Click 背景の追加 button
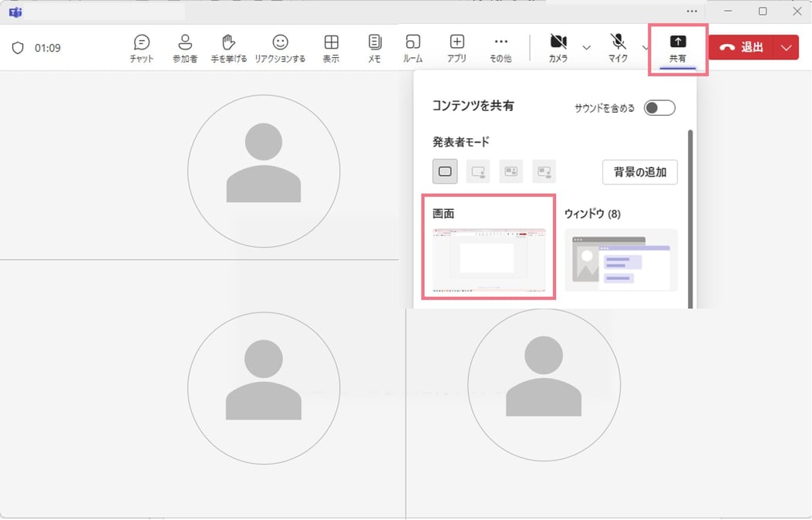This screenshot has width=812, height=520. pos(640,172)
